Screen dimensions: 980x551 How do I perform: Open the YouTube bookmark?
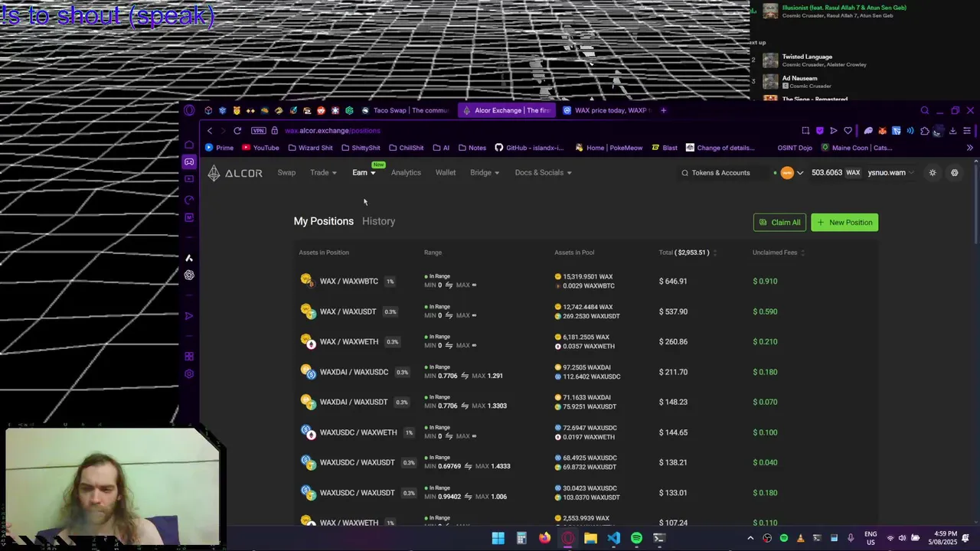click(x=260, y=148)
